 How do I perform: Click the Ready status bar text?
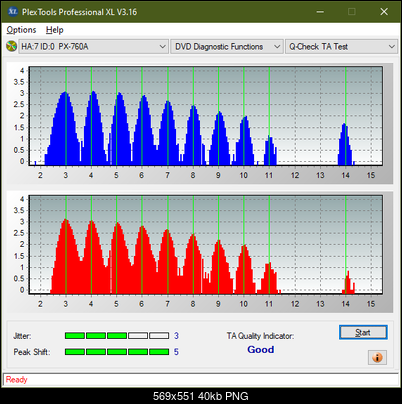[x=16, y=380]
